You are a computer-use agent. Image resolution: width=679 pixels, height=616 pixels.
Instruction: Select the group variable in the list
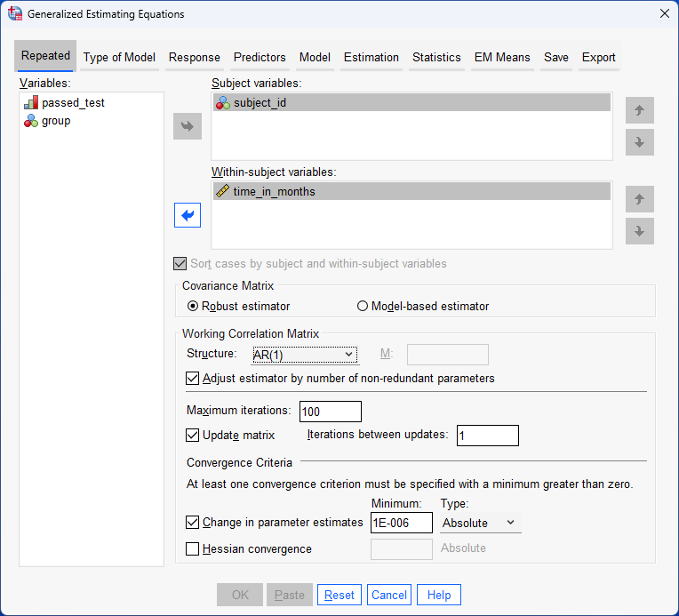[55, 121]
